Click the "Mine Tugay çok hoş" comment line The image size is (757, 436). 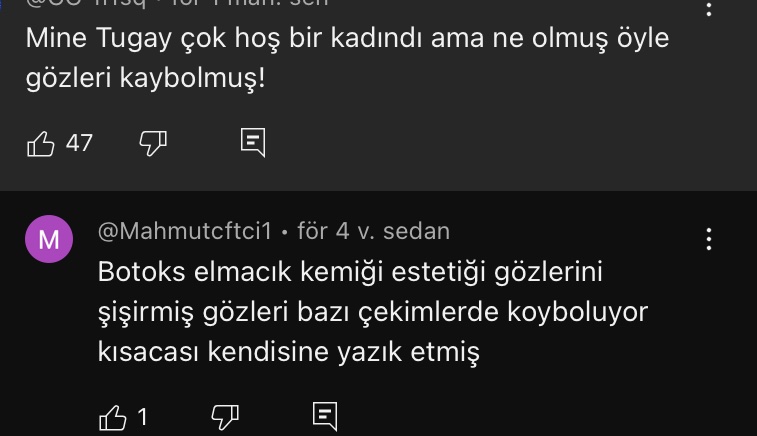pyautogui.click(x=346, y=39)
